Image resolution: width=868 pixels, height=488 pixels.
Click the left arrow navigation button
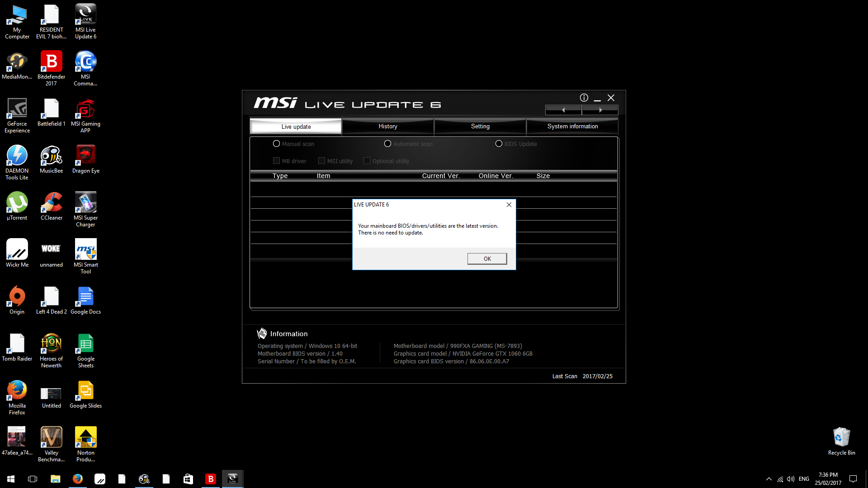(563, 110)
